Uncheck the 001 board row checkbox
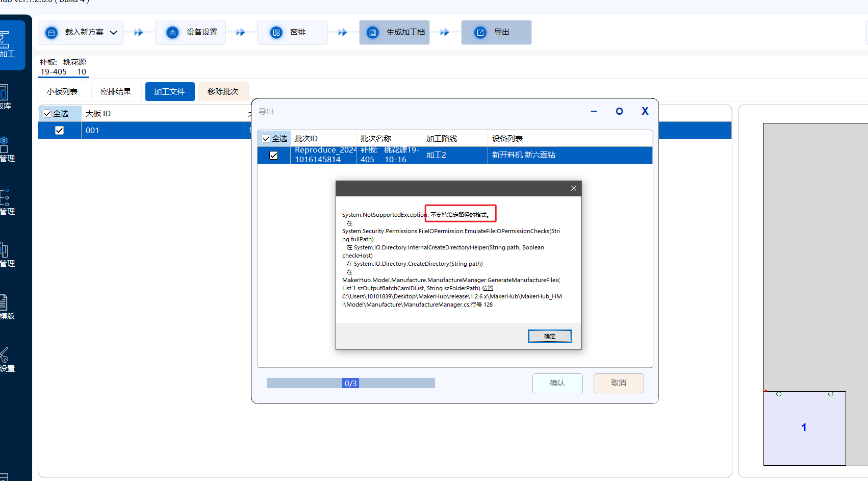868x481 pixels. tap(60, 131)
